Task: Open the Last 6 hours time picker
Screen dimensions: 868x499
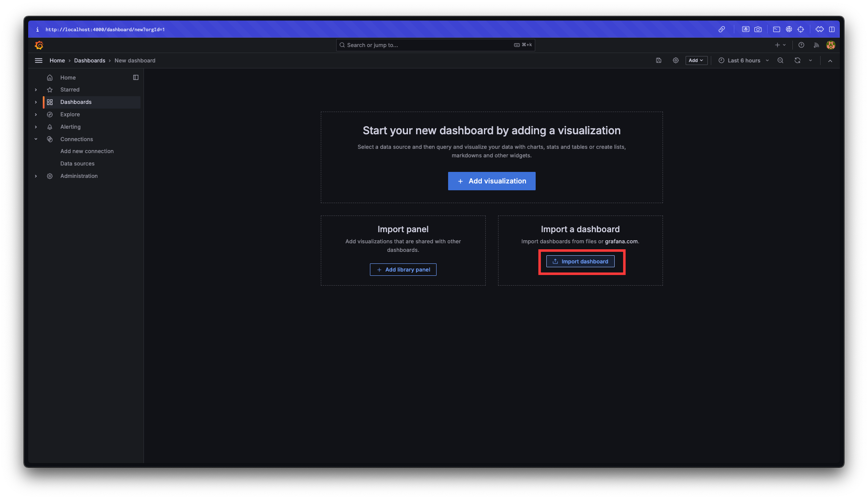Action: 743,60
